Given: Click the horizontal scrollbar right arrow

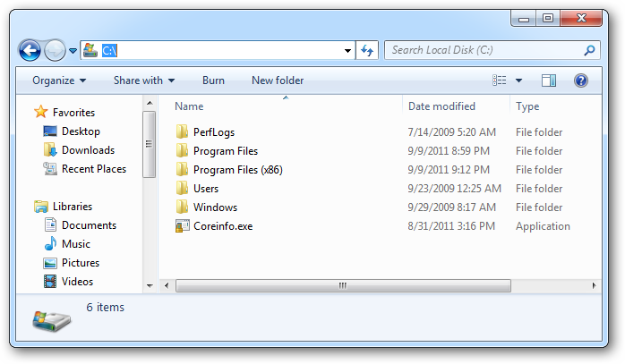Looking at the screenshot, I should pos(594,285).
